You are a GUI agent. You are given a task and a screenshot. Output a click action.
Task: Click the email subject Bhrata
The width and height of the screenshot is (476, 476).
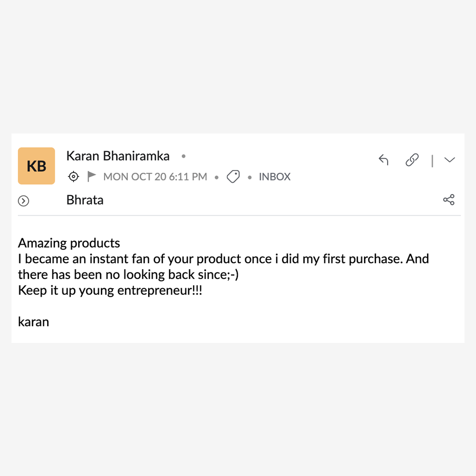[85, 200]
